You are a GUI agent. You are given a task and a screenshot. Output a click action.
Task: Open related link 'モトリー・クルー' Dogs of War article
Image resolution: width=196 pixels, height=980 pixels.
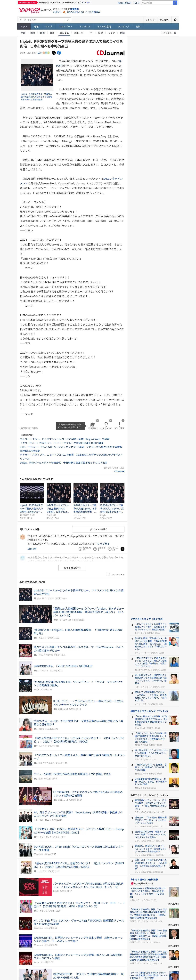click(65, 439)
